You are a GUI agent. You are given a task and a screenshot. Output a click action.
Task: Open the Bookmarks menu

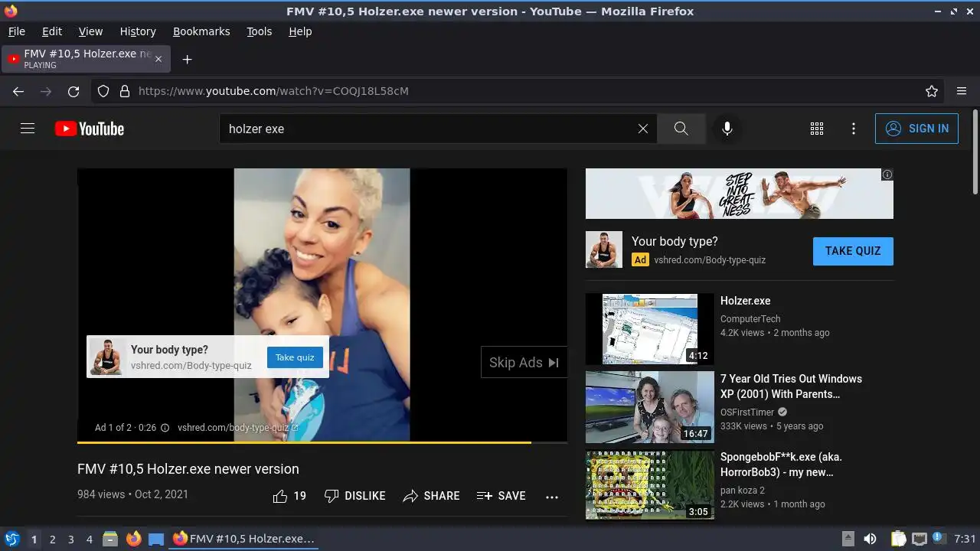coord(201,31)
